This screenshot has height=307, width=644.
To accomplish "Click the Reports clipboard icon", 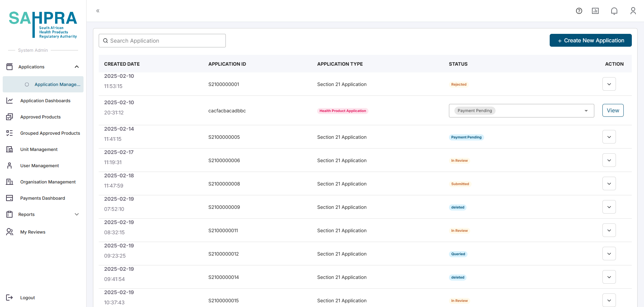I will [9, 214].
